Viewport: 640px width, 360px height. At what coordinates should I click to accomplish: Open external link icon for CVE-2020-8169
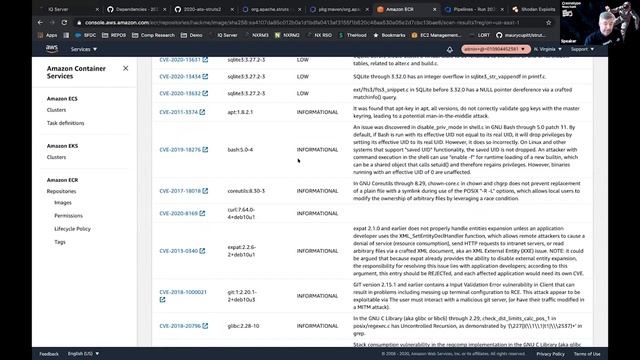202,213
